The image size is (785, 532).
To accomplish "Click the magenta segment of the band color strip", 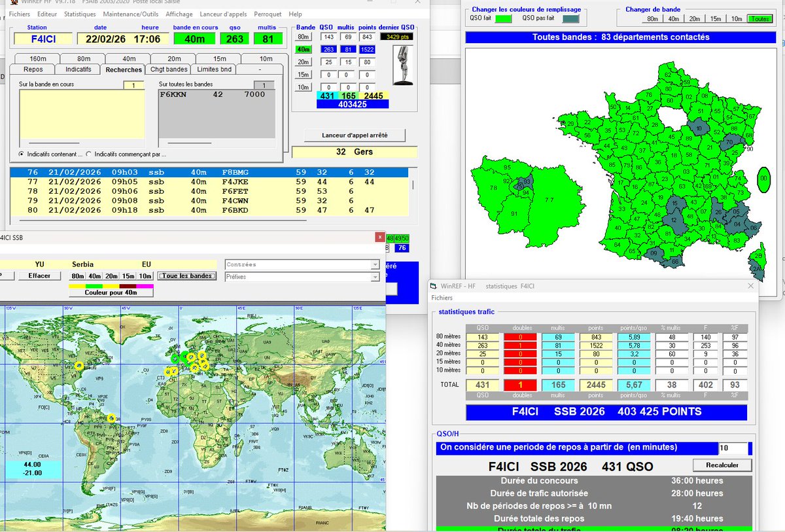I will pos(144,286).
